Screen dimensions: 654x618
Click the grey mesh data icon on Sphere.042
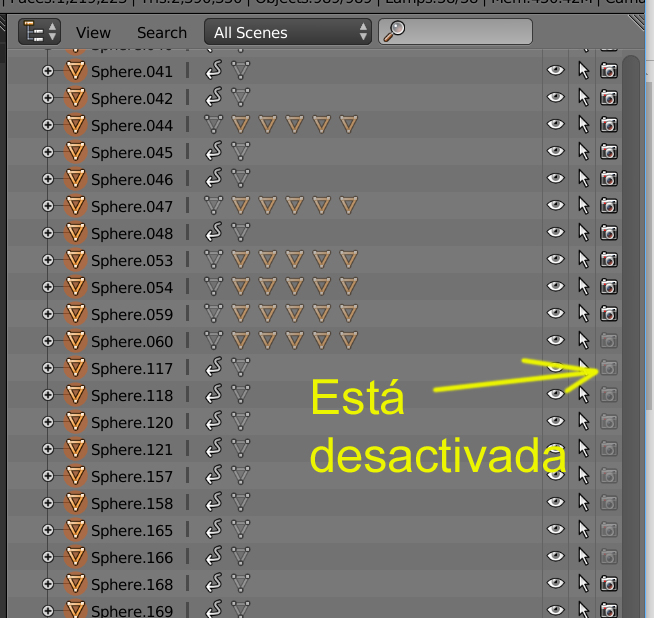tap(241, 98)
